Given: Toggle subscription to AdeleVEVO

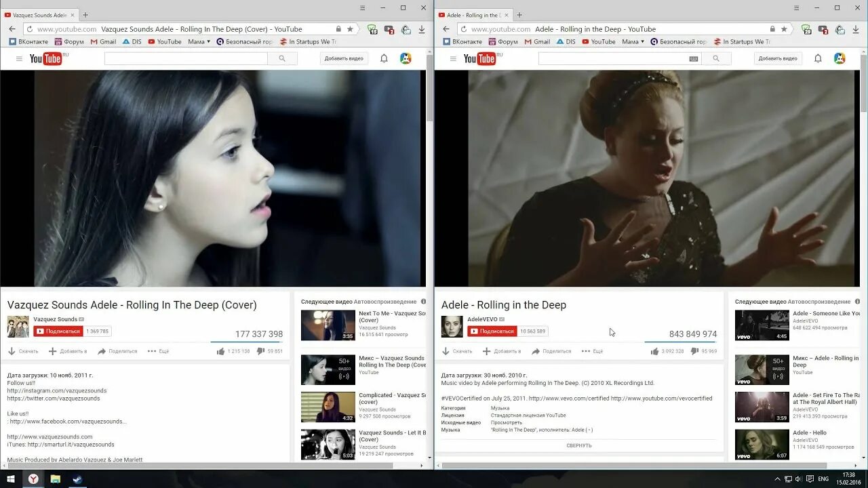Looking at the screenshot, I should pos(492,331).
